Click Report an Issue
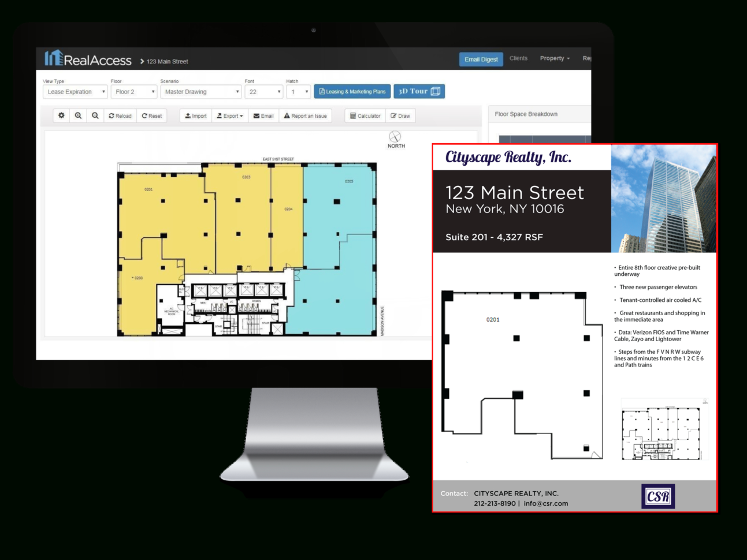Screen dimensions: 747x560 pos(305,116)
